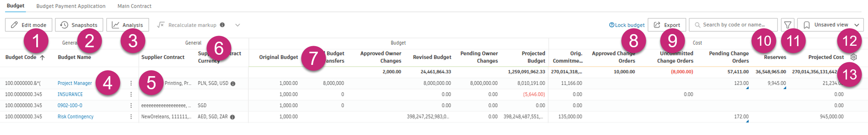This screenshot has width=868, height=135.
Task: Select the 8,000,000 budget transfers cell
Action: tap(333, 83)
